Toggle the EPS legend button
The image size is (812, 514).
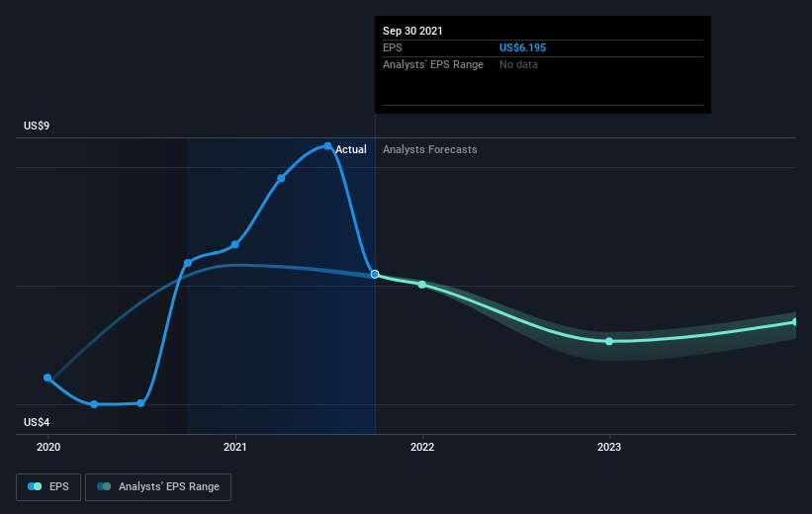point(48,487)
